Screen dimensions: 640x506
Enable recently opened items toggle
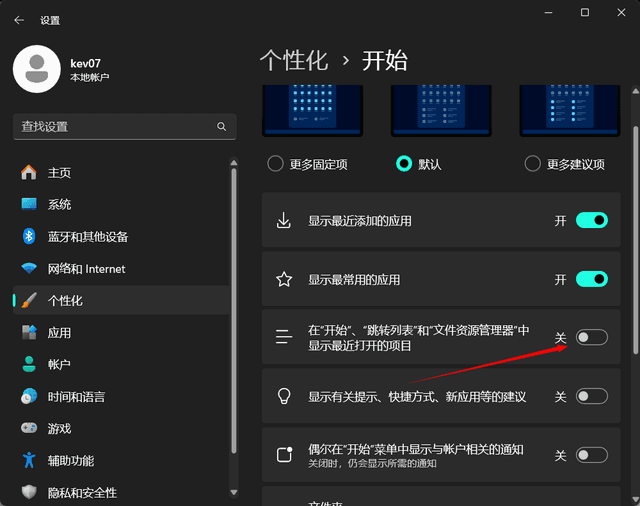[591, 338]
